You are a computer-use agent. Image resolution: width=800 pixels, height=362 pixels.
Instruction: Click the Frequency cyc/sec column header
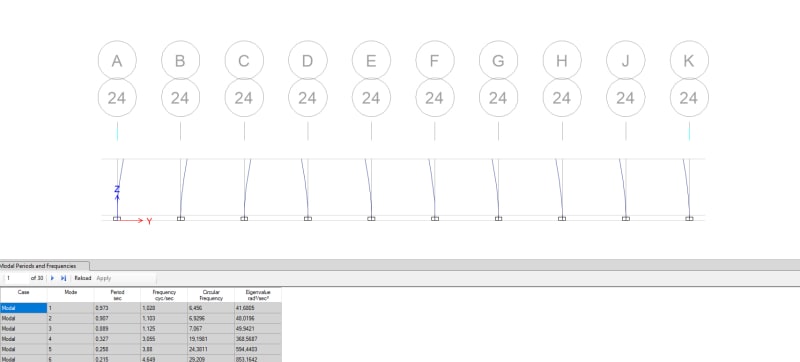(x=164, y=295)
